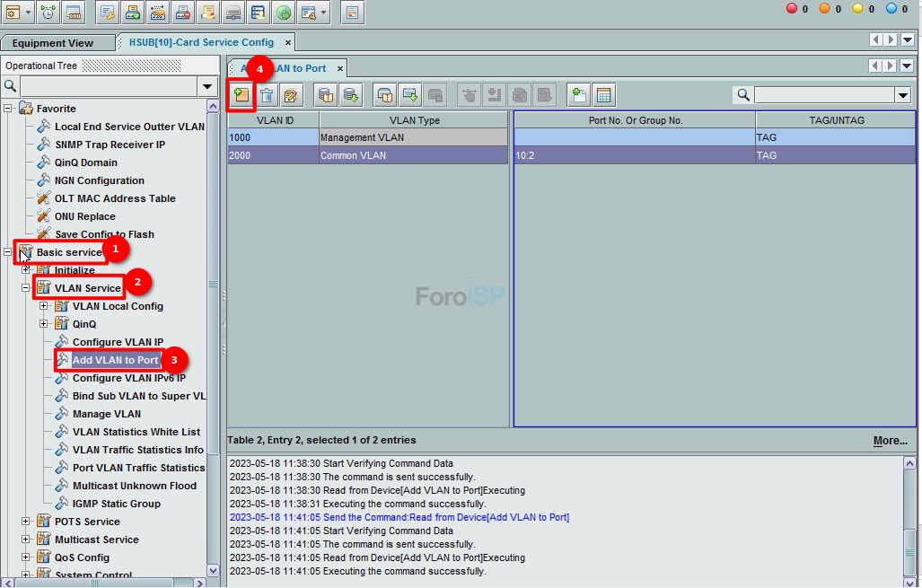Collapse the Favorite tree node

[x=8, y=109]
